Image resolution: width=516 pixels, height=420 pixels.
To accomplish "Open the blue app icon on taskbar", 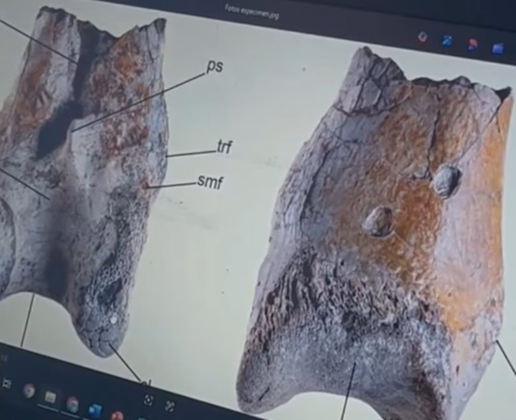I will point(95,410).
